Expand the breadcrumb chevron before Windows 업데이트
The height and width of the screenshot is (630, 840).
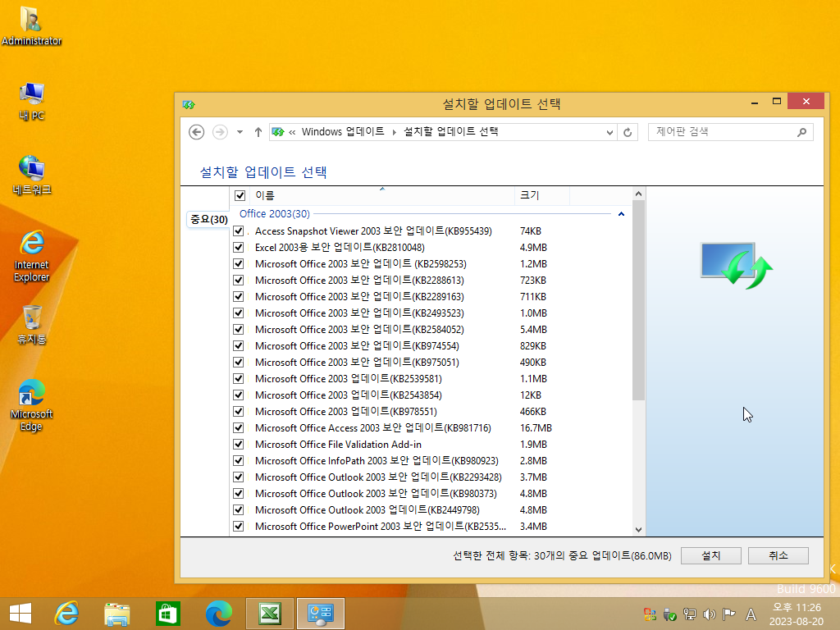[292, 132]
